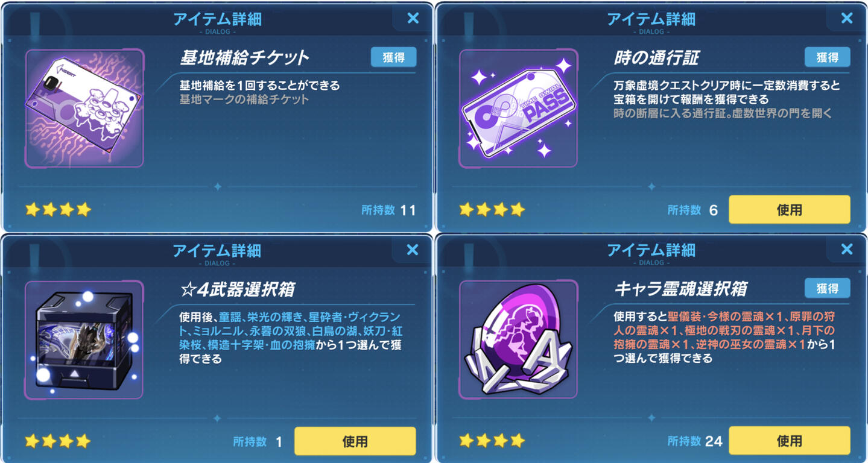Click the 所持数 24 count label
This screenshot has height=463, width=868.
coord(695,441)
